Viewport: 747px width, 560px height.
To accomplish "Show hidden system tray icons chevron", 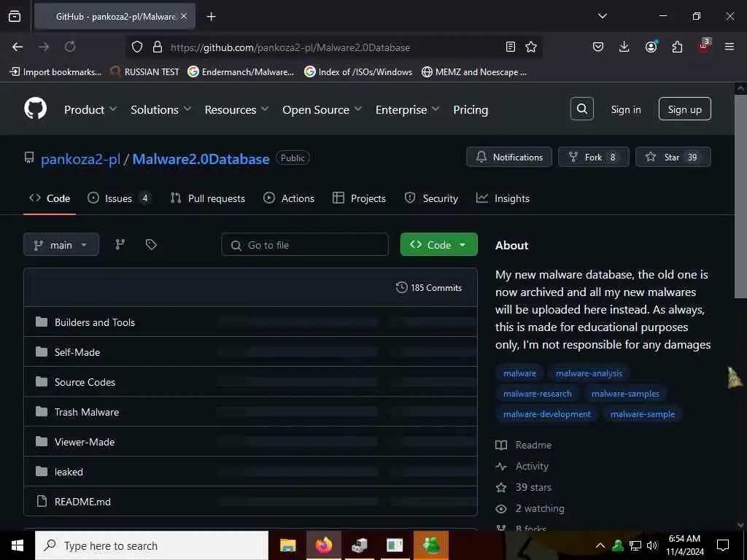I will click(600, 545).
